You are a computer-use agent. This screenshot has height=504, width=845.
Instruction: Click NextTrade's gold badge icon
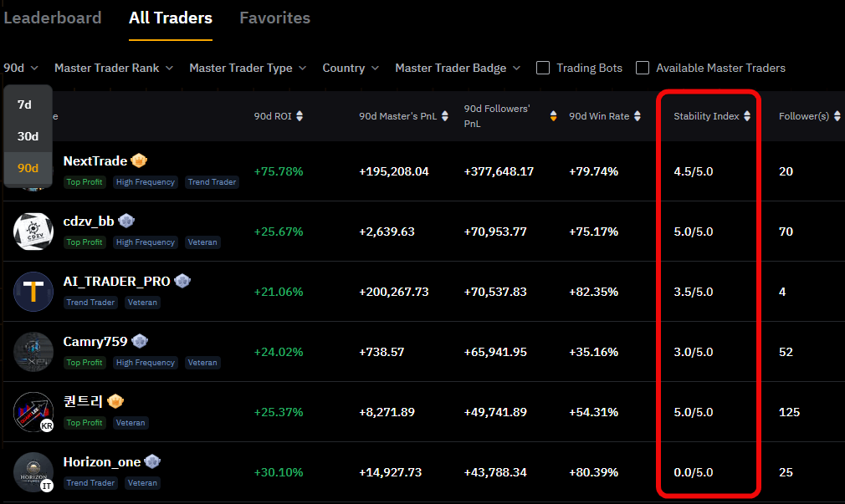coord(139,160)
